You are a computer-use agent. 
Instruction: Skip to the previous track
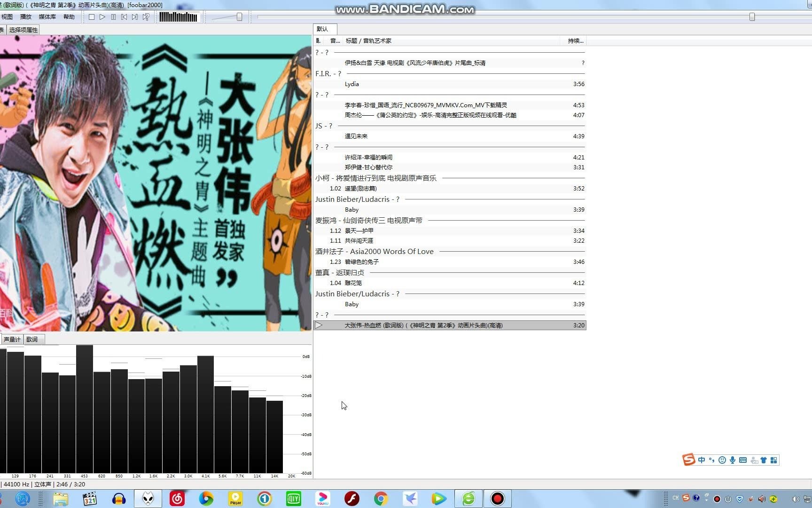tap(124, 17)
